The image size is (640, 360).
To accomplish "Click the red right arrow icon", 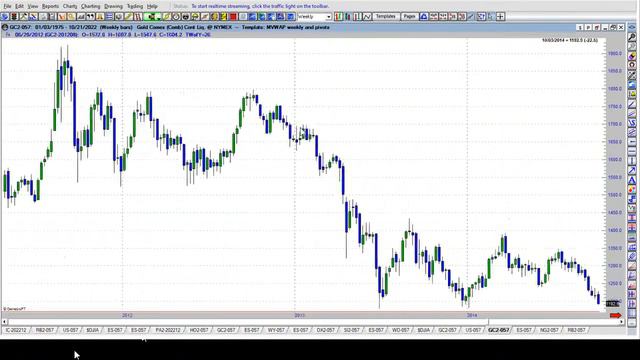I will click(x=615, y=316).
